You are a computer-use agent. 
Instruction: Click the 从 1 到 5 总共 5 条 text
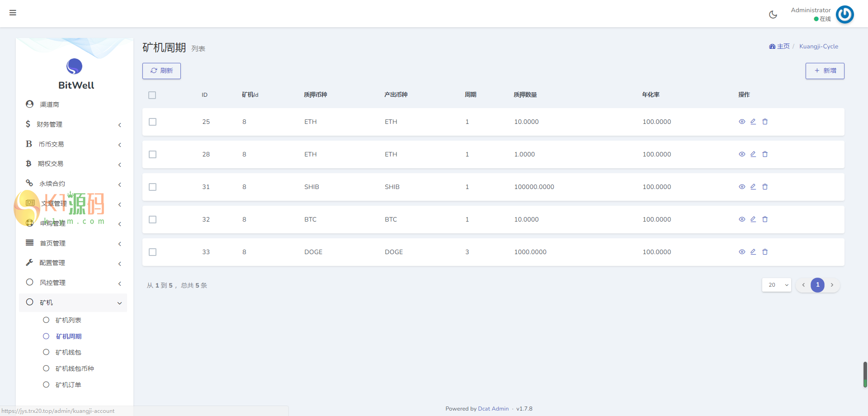[177, 285]
